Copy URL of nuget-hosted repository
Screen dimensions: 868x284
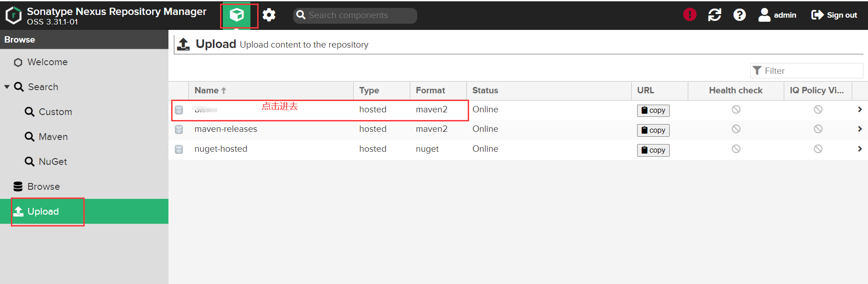click(x=653, y=150)
